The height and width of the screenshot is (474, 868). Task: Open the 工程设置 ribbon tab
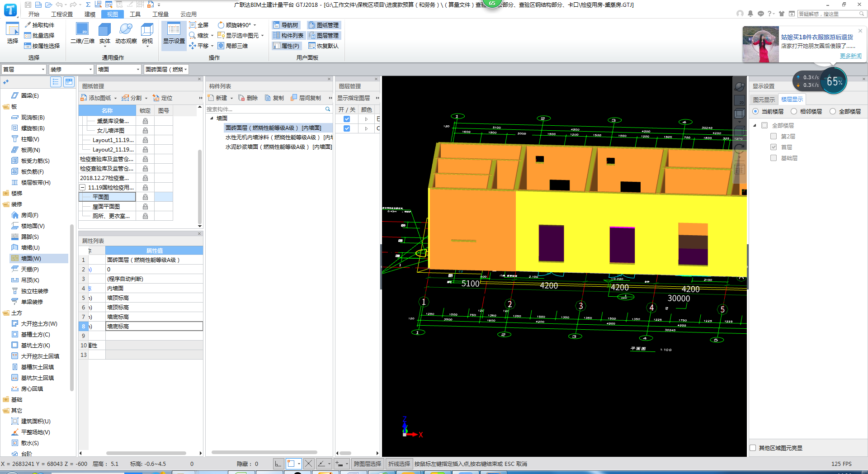point(62,14)
